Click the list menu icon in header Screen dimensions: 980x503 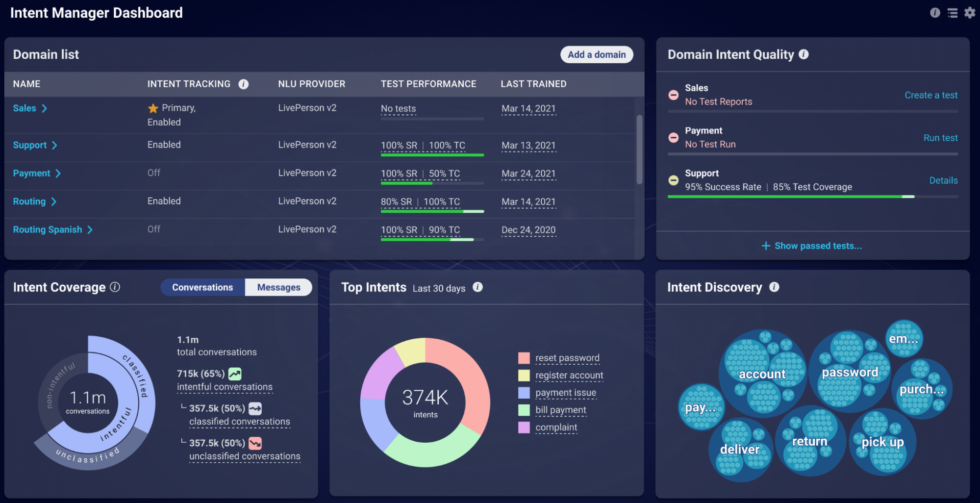pos(952,13)
